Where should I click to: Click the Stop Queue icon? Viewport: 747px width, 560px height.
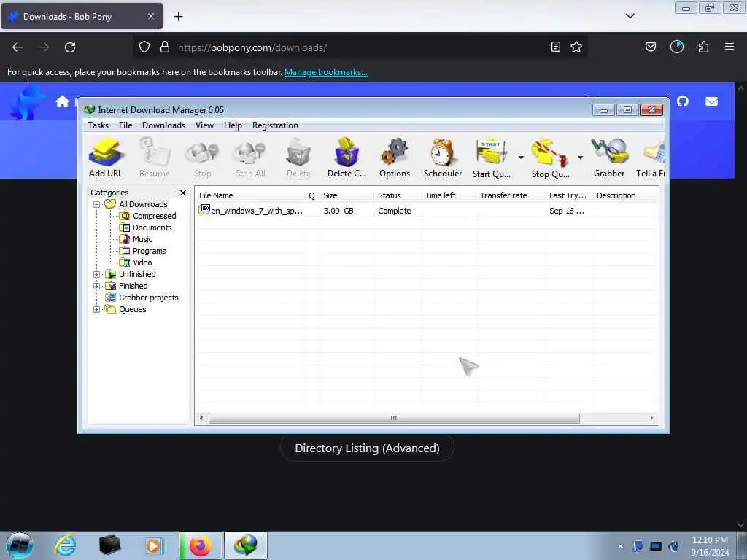coord(550,157)
